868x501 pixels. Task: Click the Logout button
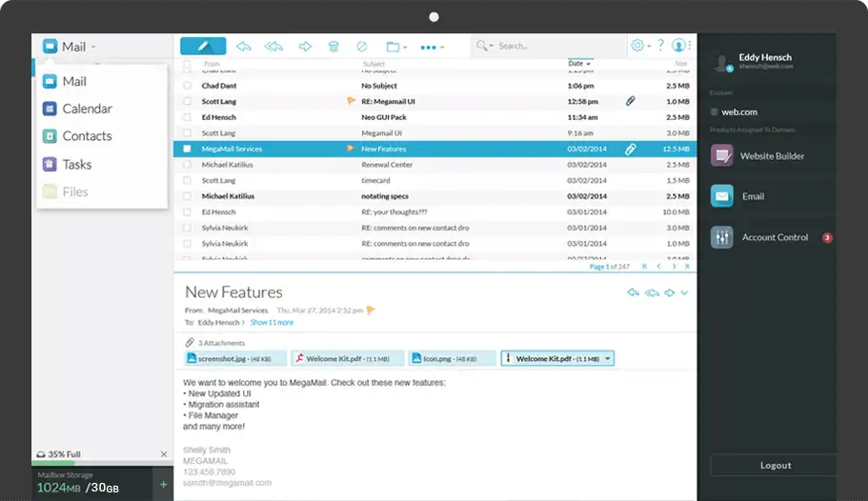775,466
